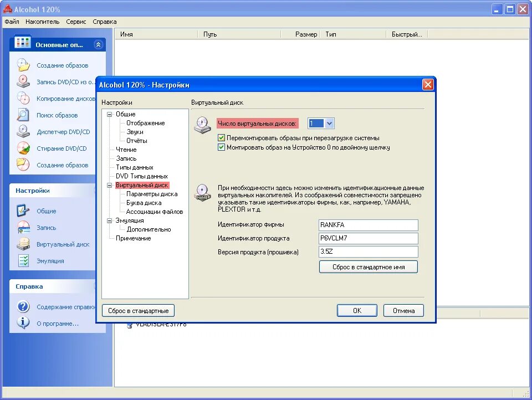The height and width of the screenshot is (400, 532).
Task: Confirm settings with the OK button
Action: (357, 311)
